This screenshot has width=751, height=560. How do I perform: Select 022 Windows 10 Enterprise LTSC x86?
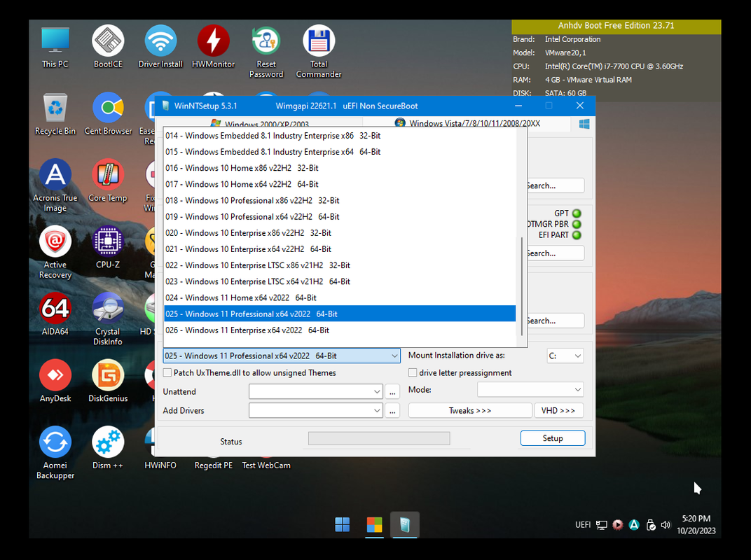(x=340, y=265)
